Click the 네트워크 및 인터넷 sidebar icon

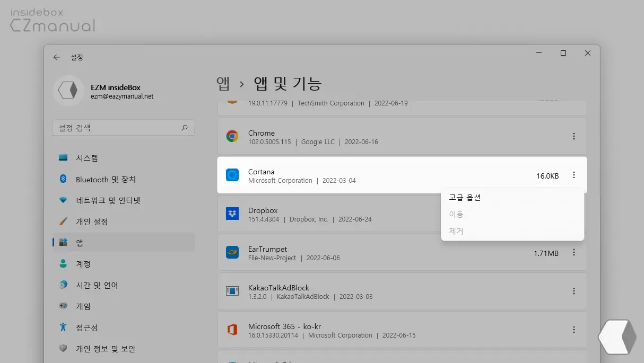pos(65,200)
